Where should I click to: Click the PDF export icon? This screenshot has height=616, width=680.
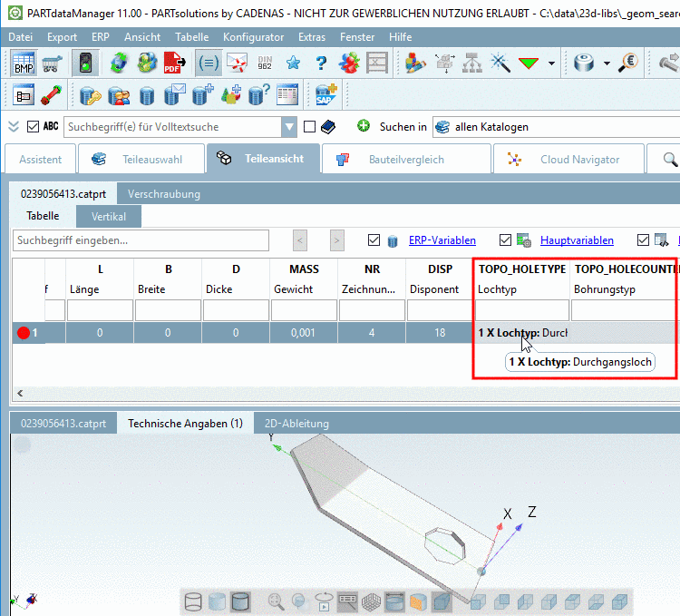(x=175, y=64)
